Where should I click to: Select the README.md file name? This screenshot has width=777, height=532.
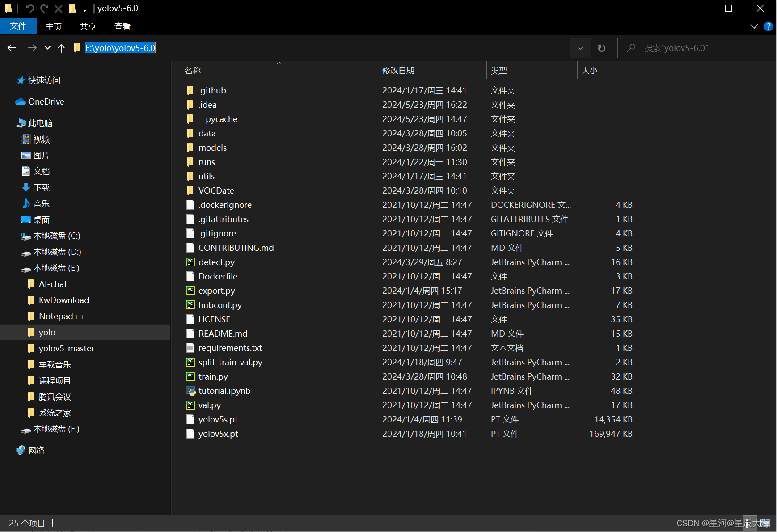[x=223, y=334]
